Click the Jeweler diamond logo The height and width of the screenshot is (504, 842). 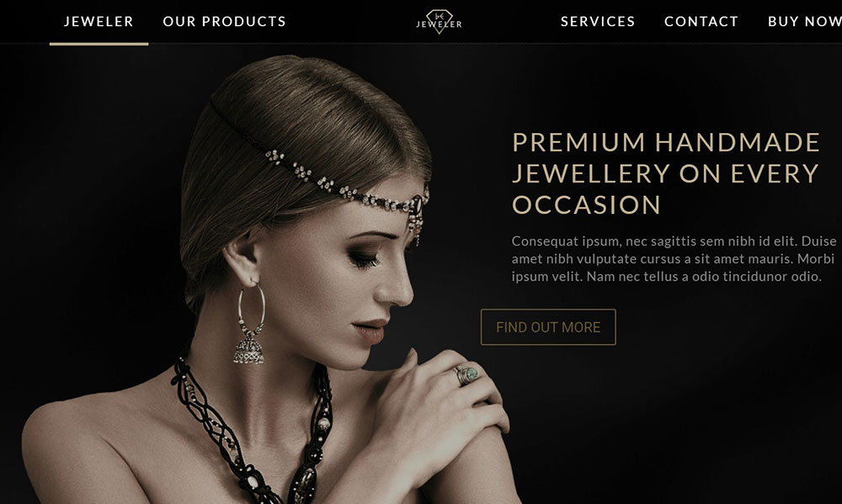(x=439, y=22)
